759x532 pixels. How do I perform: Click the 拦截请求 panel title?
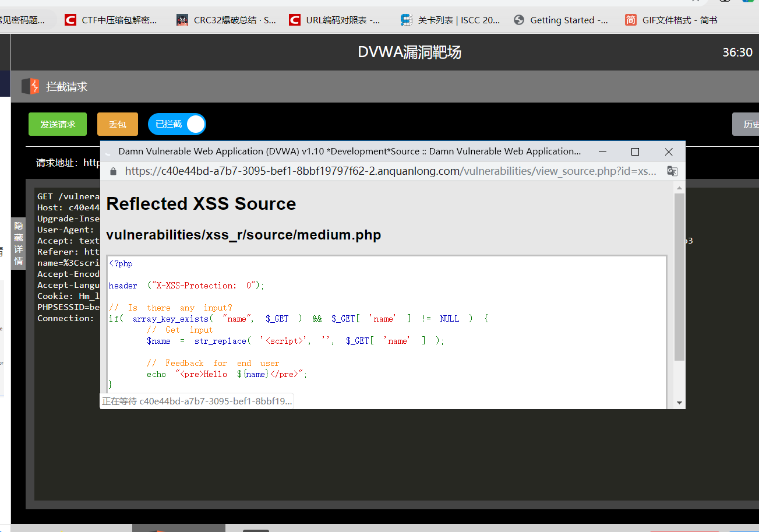[67, 87]
